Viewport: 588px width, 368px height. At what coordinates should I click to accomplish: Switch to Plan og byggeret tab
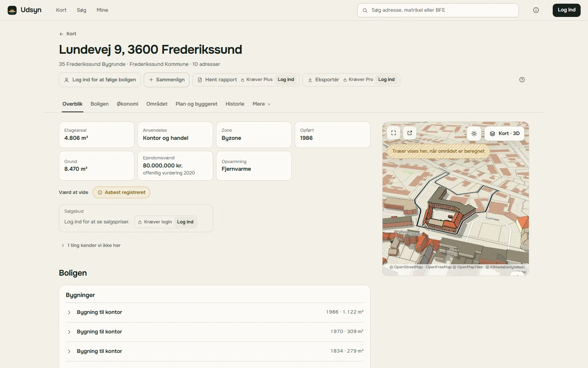[x=197, y=104]
